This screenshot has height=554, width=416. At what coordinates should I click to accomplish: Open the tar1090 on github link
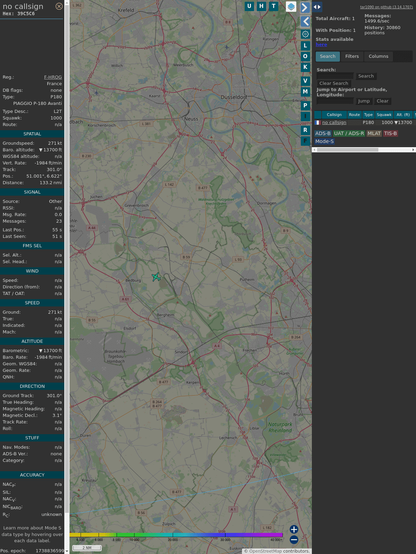[386, 7]
